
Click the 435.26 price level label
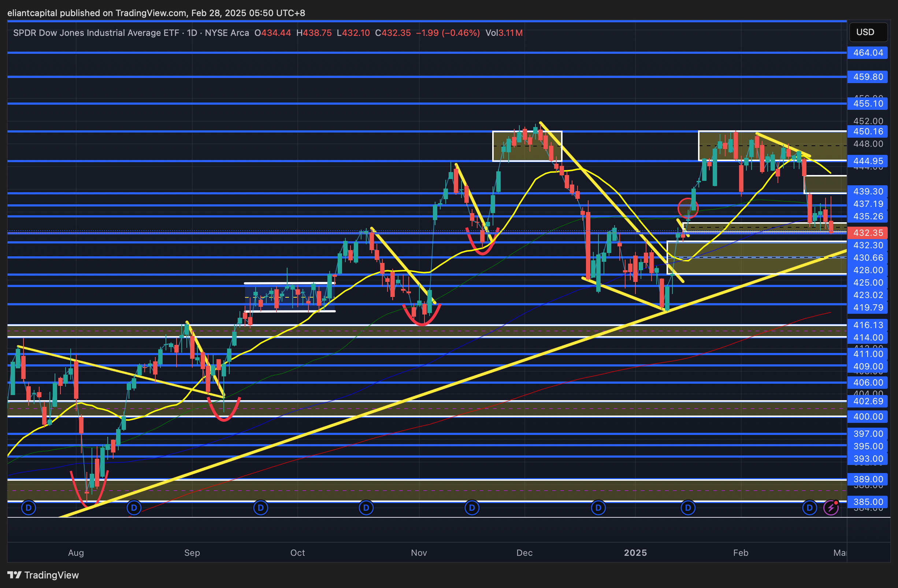867,216
